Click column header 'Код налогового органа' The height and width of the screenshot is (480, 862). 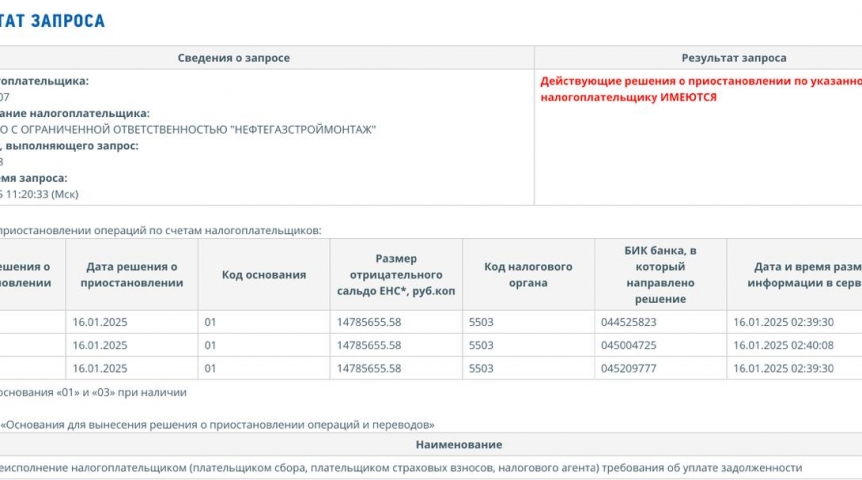point(528,275)
